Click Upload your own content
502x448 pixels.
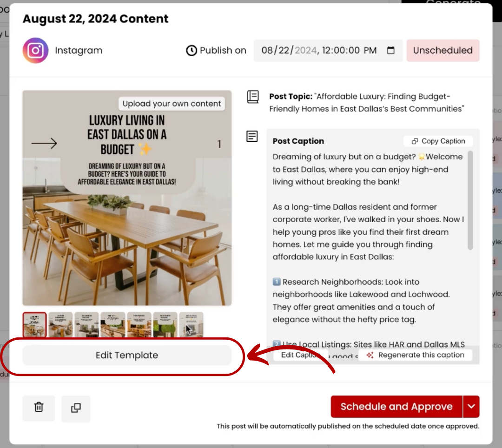(x=172, y=104)
